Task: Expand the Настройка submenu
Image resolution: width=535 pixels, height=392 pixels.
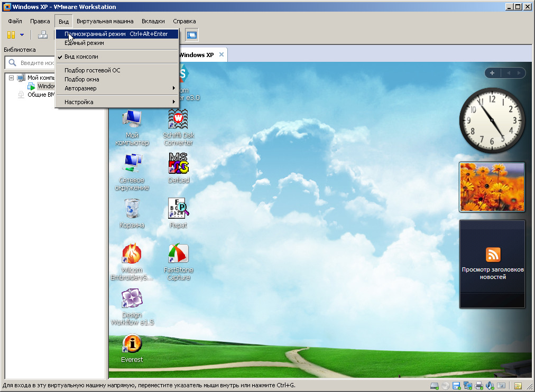Action: click(117, 102)
